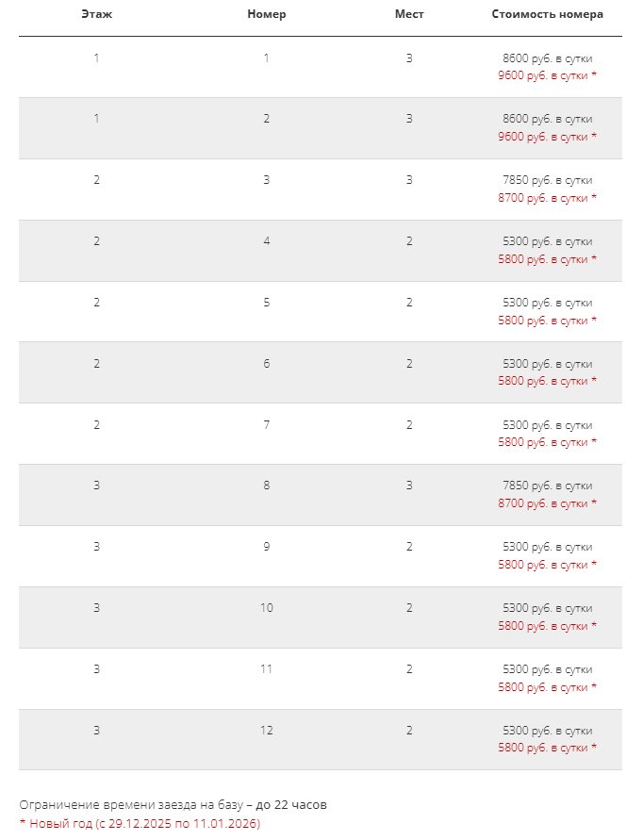The image size is (643, 840).
Task: Click the 8600 руб. price for room 1
Action: pos(547,58)
